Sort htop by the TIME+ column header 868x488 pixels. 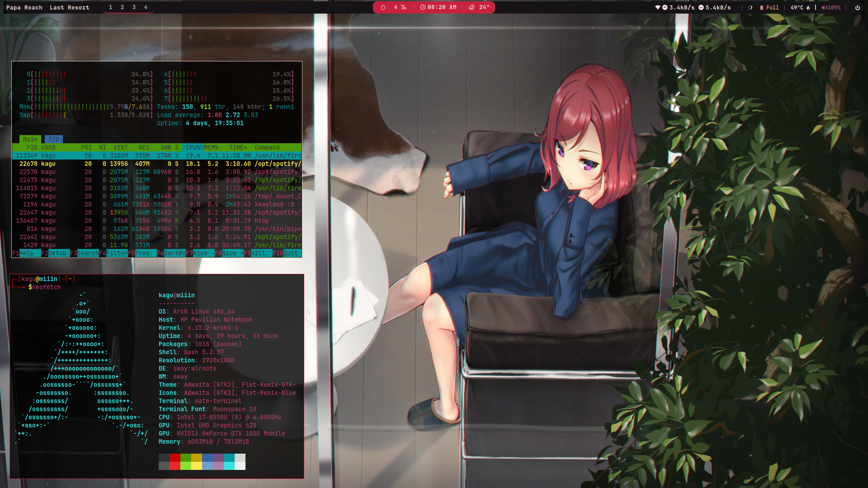tap(238, 147)
